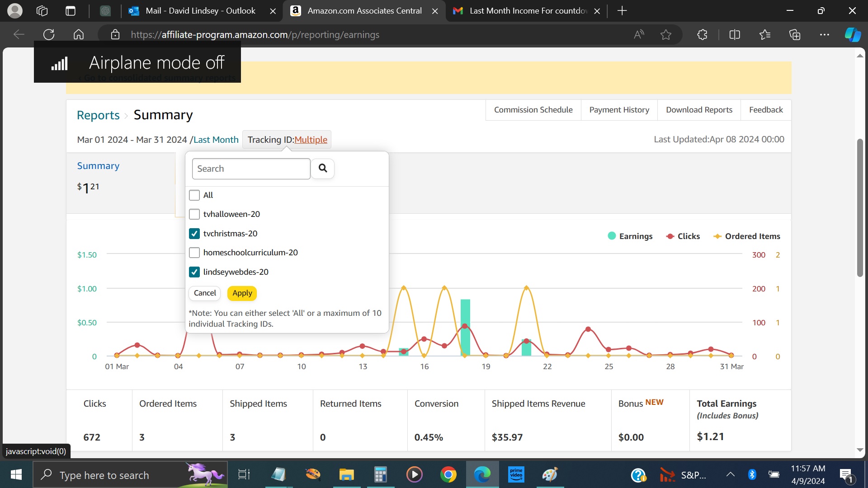
Task: Click the taskbar clock showing 11:57 AM
Action: (808, 474)
